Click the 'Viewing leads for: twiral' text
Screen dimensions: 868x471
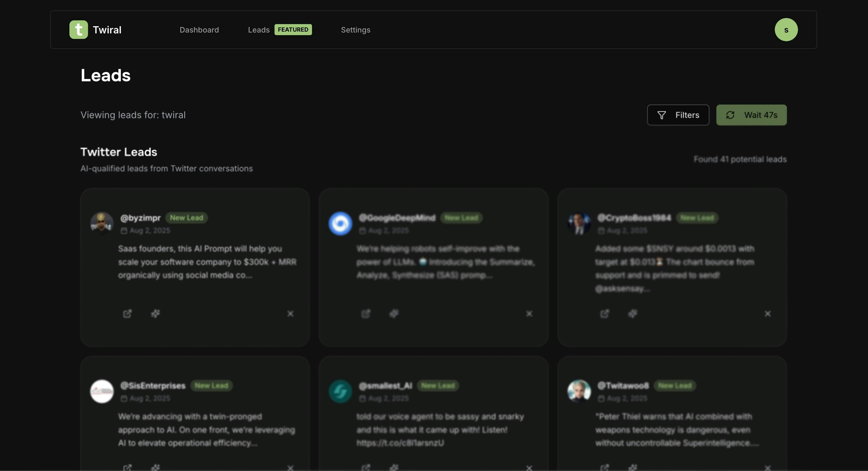click(133, 115)
